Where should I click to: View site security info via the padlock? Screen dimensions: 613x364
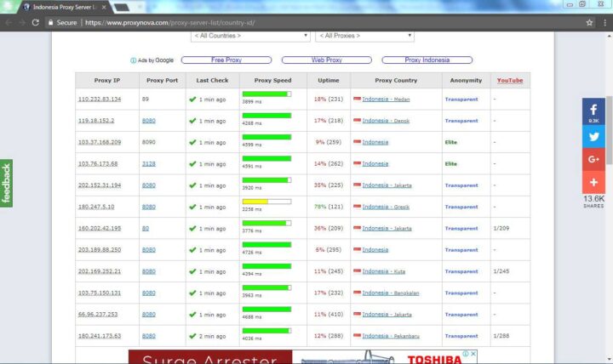pyautogui.click(x=50, y=23)
